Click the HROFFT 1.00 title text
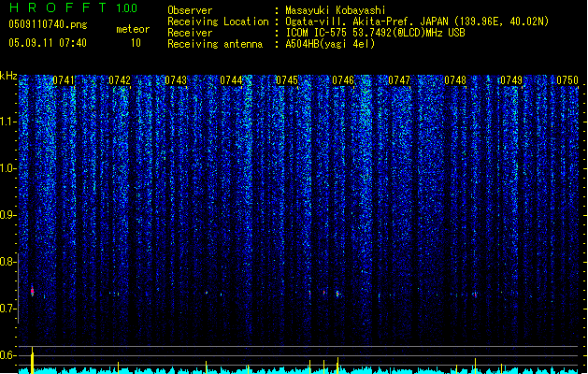Viewport: 588px width, 374px height. (x=73, y=7)
